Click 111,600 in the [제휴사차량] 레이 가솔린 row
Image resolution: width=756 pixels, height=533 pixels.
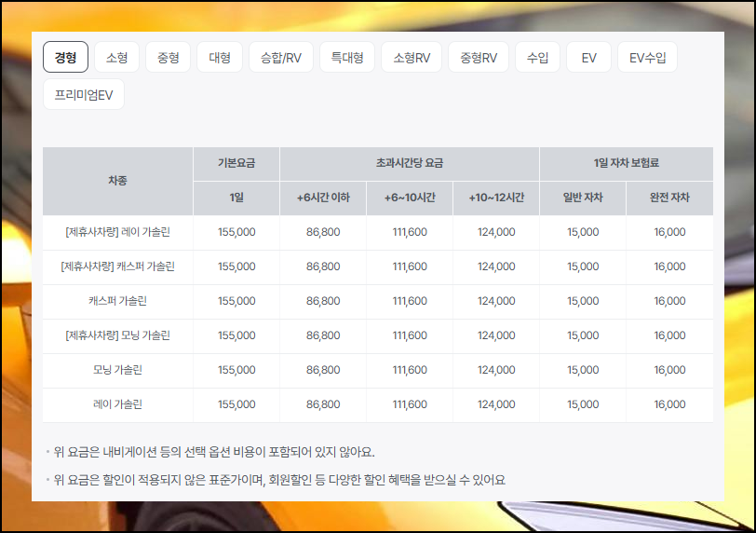(x=410, y=232)
